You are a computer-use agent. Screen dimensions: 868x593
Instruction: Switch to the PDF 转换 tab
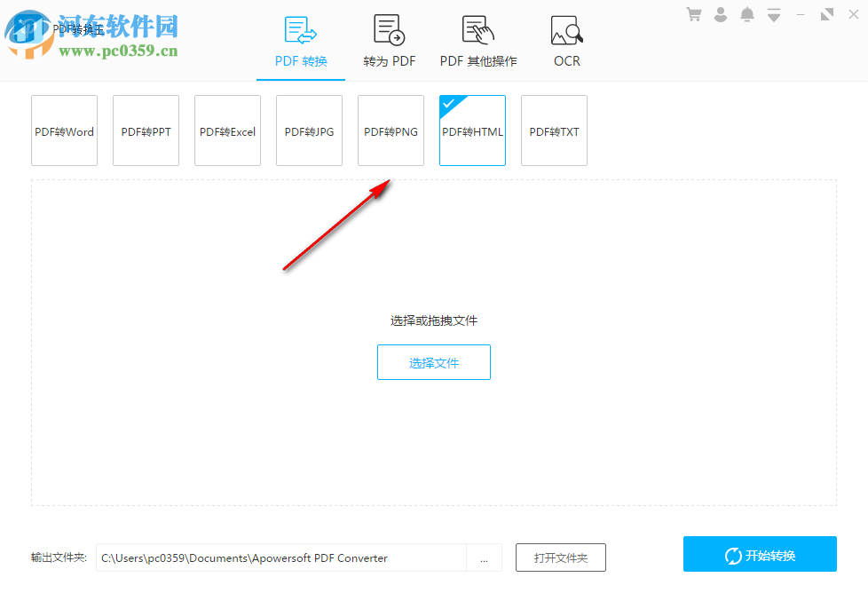300,60
